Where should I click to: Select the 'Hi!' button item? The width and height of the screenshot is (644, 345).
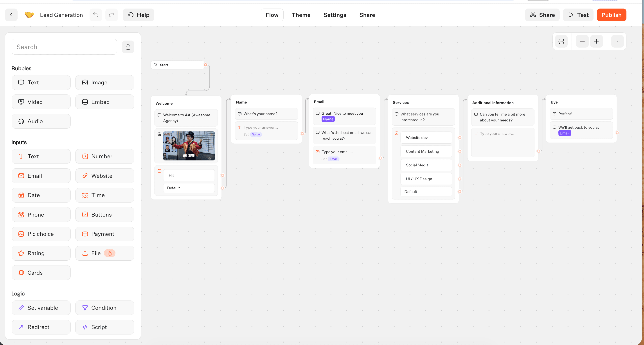tap(189, 175)
